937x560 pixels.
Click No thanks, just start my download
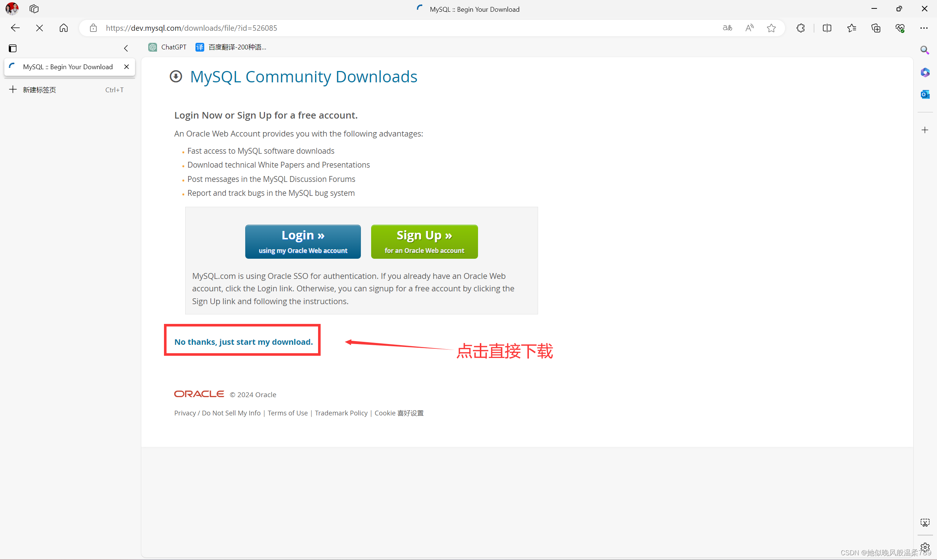pos(243,341)
